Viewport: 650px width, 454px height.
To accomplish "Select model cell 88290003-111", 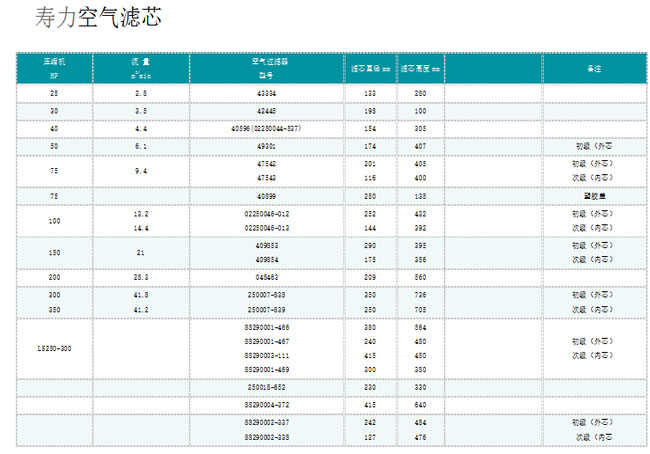I will 267,356.
